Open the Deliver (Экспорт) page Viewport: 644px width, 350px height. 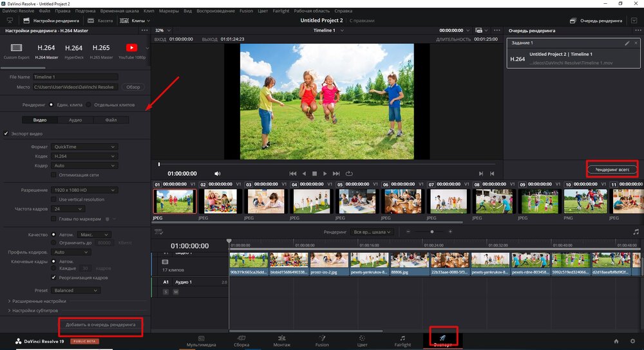tap(443, 340)
